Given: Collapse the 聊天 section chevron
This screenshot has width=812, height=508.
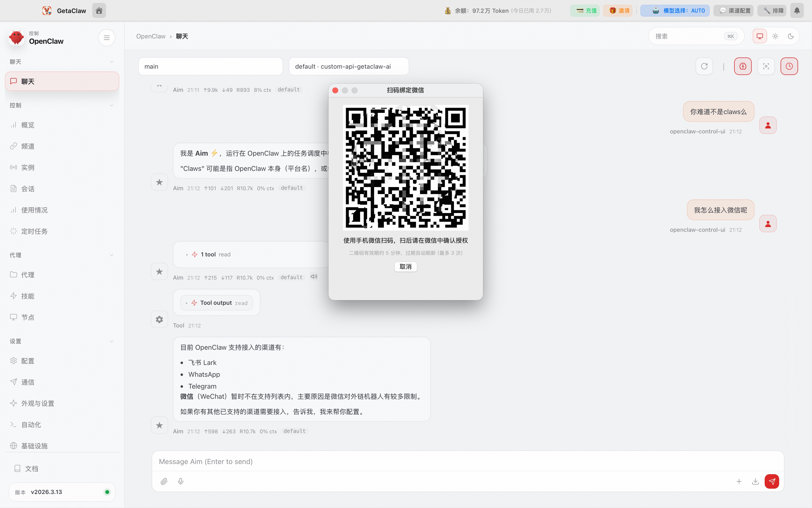Looking at the screenshot, I should 111,61.
